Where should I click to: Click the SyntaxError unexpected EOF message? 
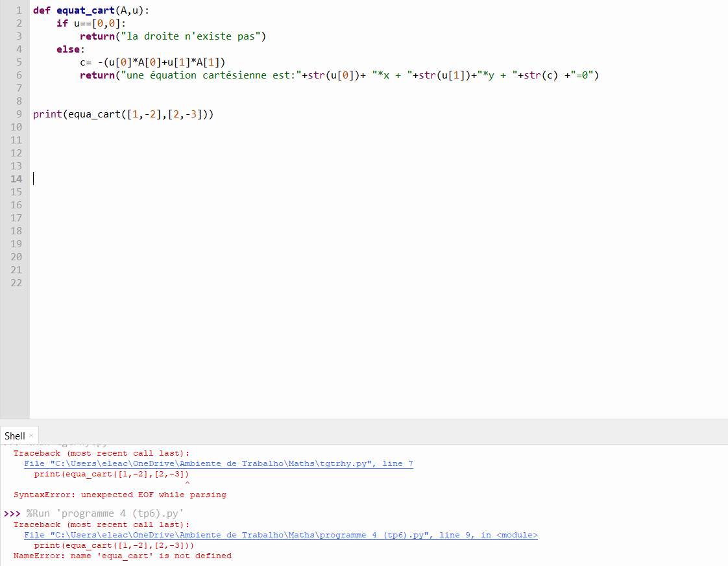point(120,495)
